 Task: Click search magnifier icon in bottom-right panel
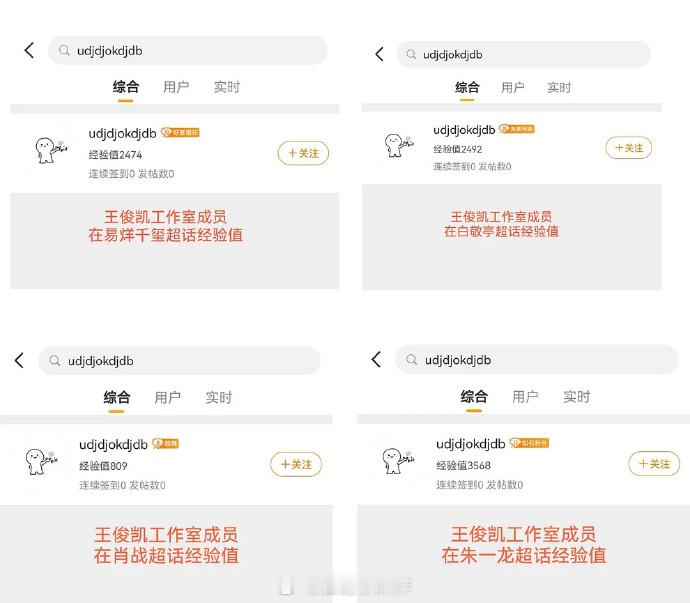pyautogui.click(x=411, y=360)
